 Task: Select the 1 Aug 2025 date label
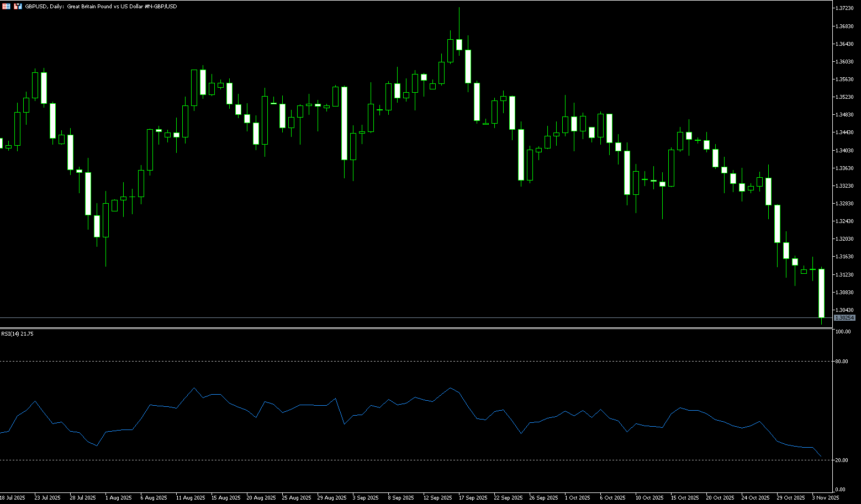(118, 498)
